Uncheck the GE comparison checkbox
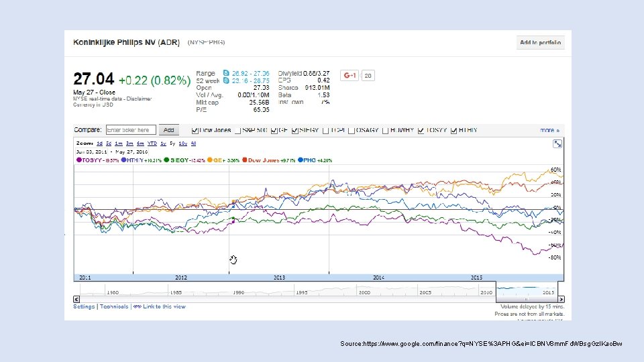Image resolution: width=644 pixels, height=362 pixels. (274, 131)
